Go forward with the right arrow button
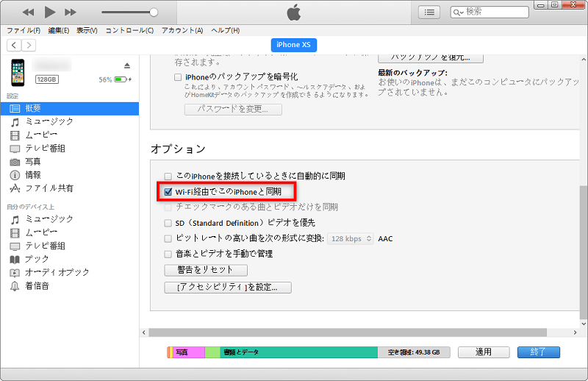Screen dimensions: 588x381 tap(29, 46)
